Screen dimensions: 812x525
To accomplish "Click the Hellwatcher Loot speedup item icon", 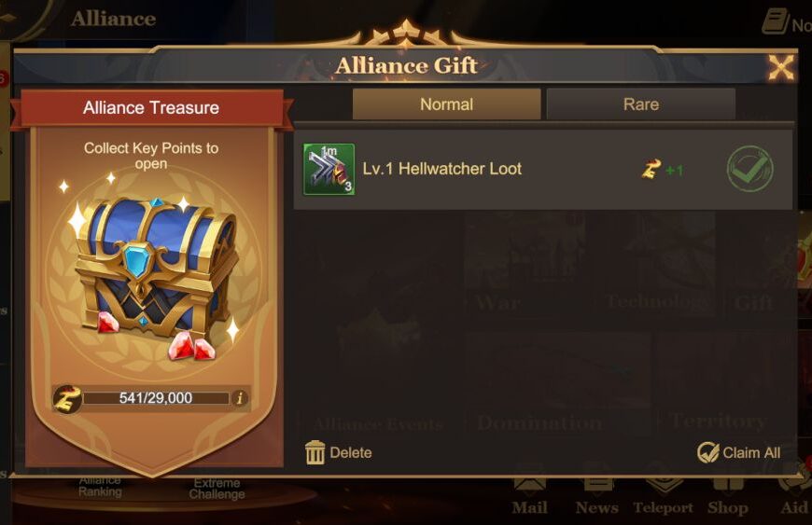I will pyautogui.click(x=329, y=169).
